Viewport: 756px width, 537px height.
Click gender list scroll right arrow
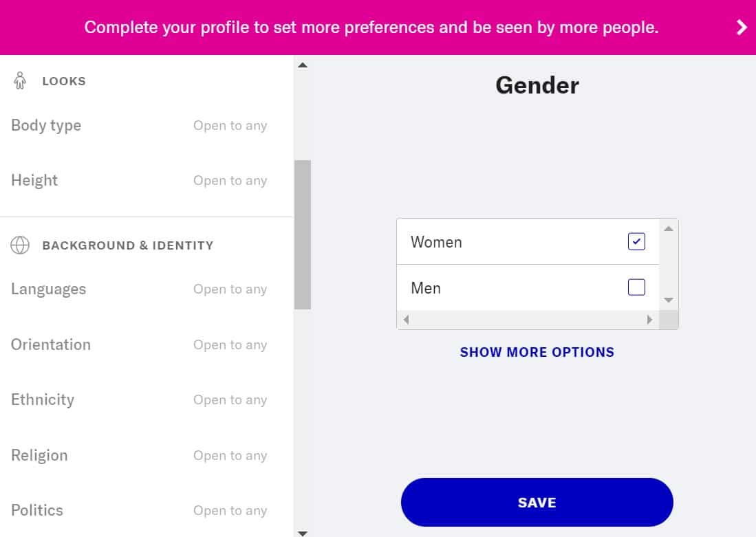point(649,320)
